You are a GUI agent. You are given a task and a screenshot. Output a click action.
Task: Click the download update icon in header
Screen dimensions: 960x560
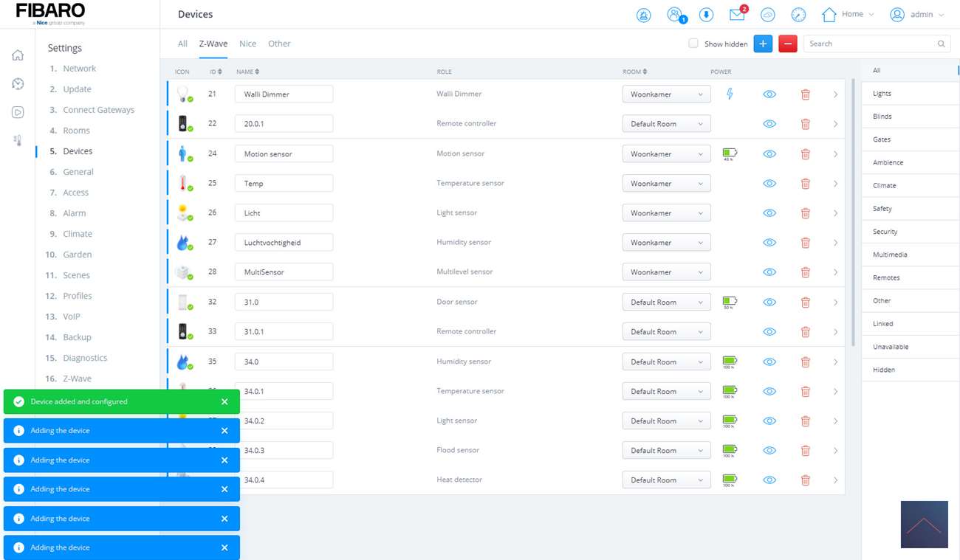706,15
